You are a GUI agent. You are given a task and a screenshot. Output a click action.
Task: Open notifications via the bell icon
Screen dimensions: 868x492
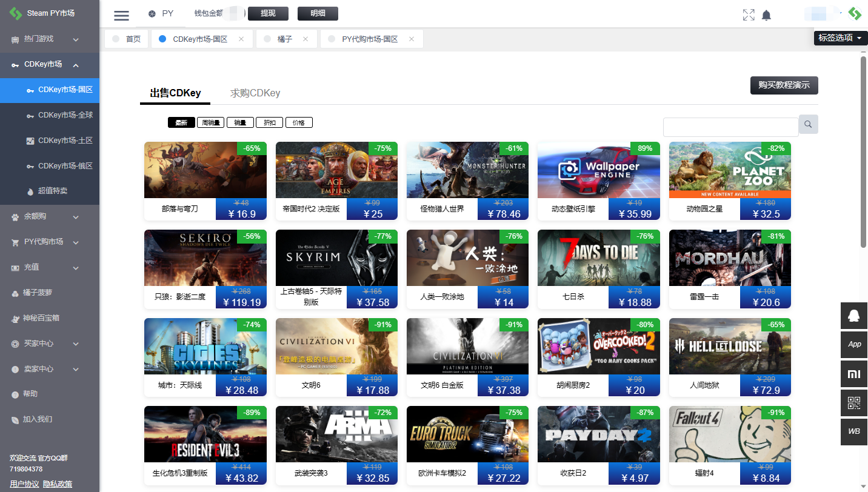point(767,15)
